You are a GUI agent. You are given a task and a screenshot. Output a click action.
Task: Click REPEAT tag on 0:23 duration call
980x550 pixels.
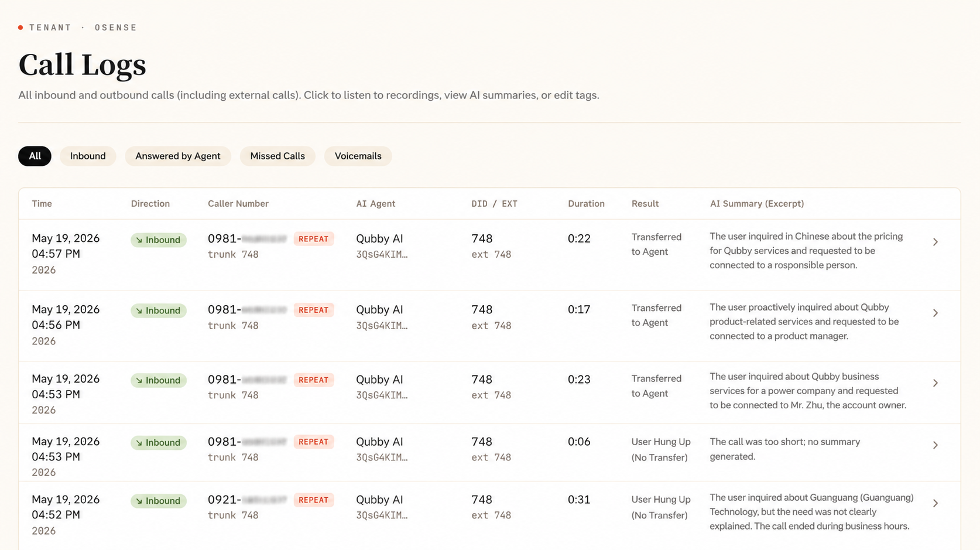314,380
